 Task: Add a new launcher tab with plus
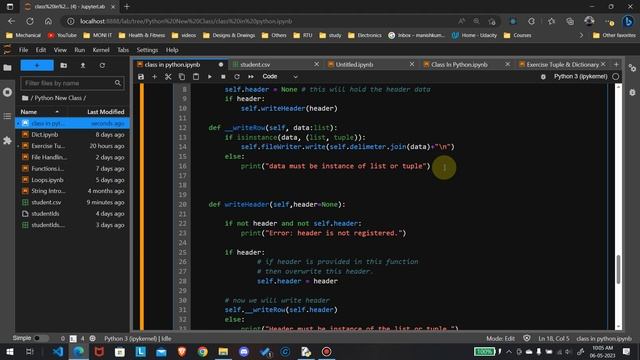tap(616, 64)
